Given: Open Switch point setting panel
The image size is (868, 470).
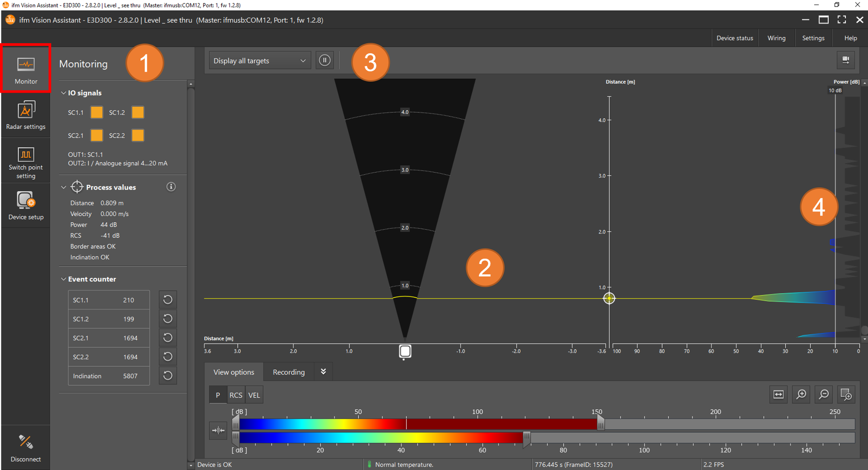Looking at the screenshot, I should coord(26,162).
